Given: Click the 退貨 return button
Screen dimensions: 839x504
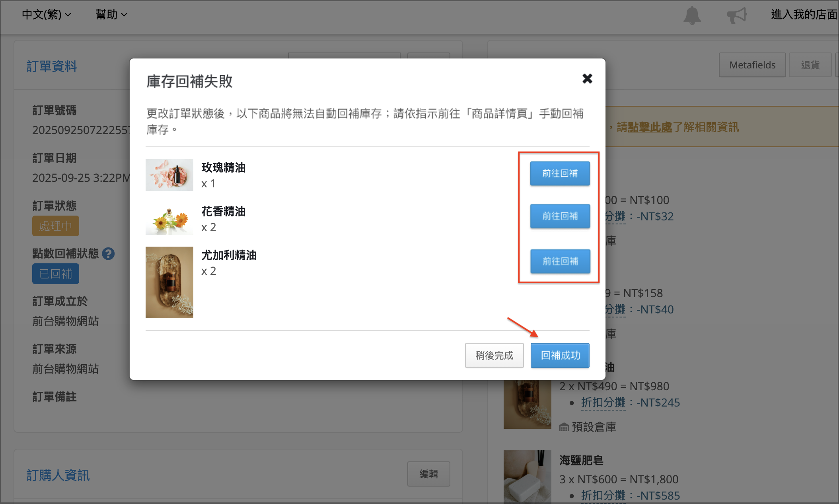Looking at the screenshot, I should [810, 65].
